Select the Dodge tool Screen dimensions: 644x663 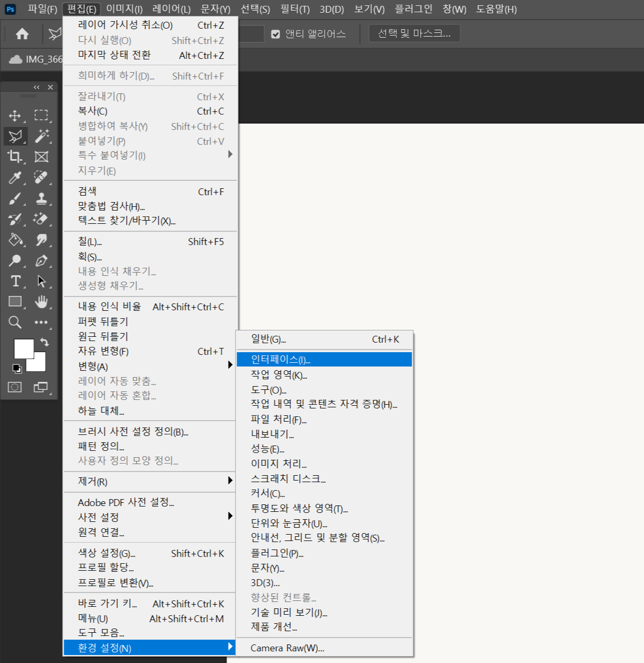(x=15, y=260)
